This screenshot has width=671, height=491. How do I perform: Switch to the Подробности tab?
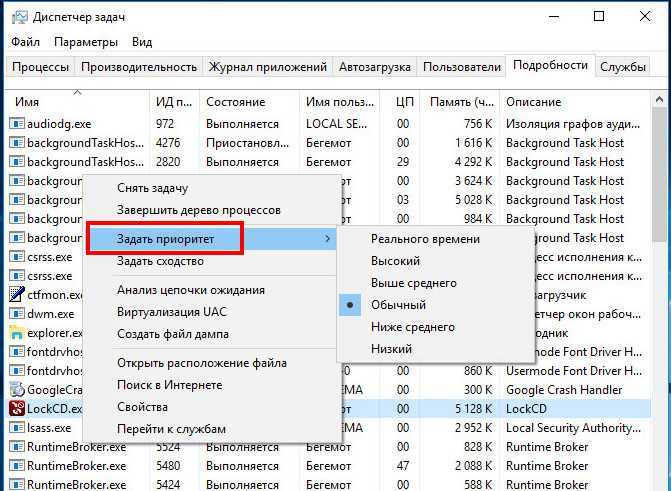point(550,65)
